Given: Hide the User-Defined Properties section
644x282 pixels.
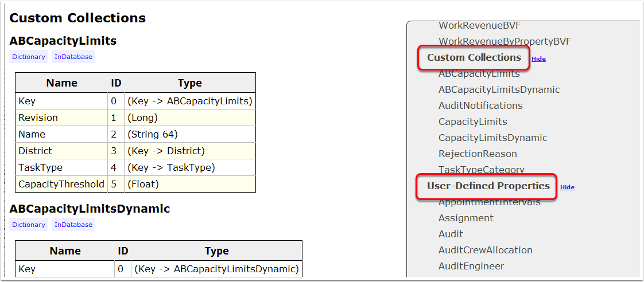Looking at the screenshot, I should click(x=567, y=187).
